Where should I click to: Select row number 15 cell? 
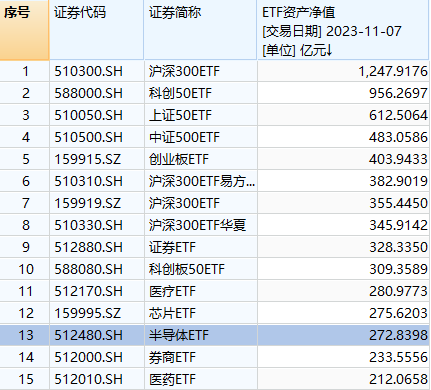[x=24, y=379]
